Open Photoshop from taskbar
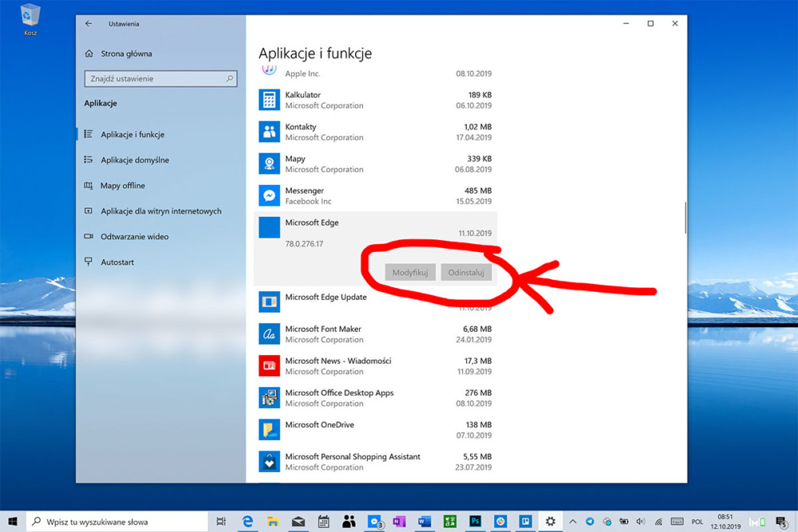The height and width of the screenshot is (532, 798). (x=475, y=522)
